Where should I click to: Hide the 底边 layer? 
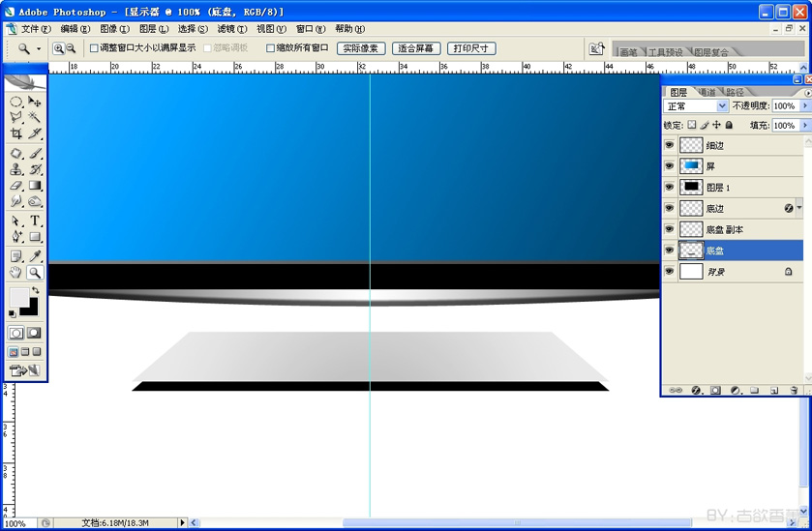[669, 208]
